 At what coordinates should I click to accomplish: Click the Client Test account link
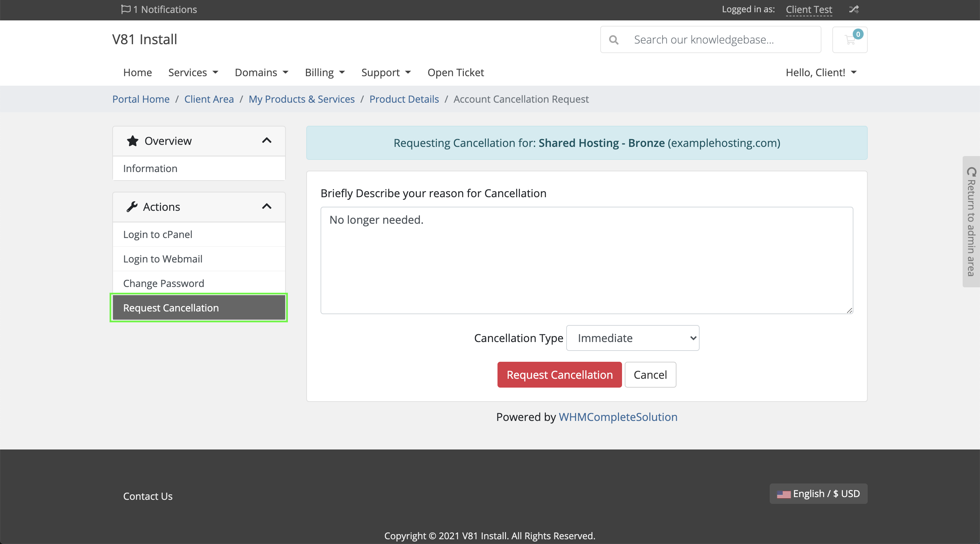809,10
